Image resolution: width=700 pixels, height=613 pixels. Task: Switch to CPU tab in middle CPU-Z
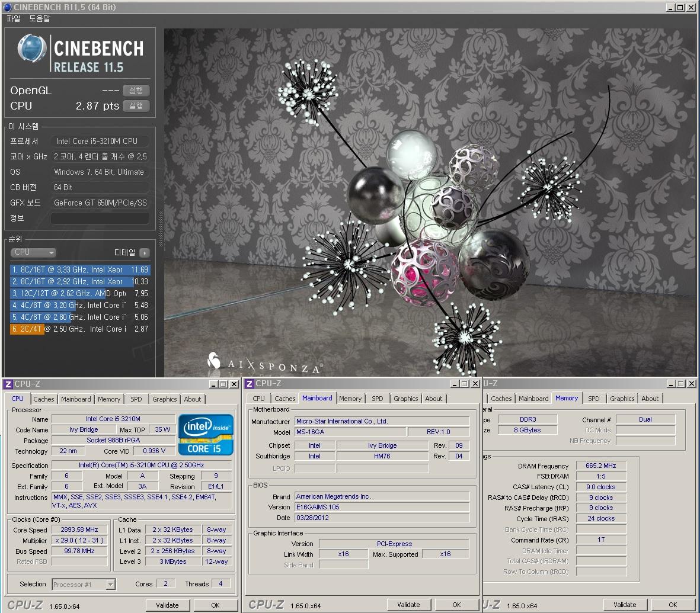pos(258,399)
